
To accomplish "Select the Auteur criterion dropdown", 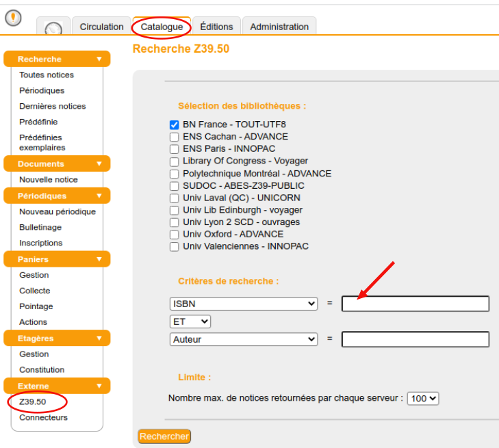I will (243, 339).
